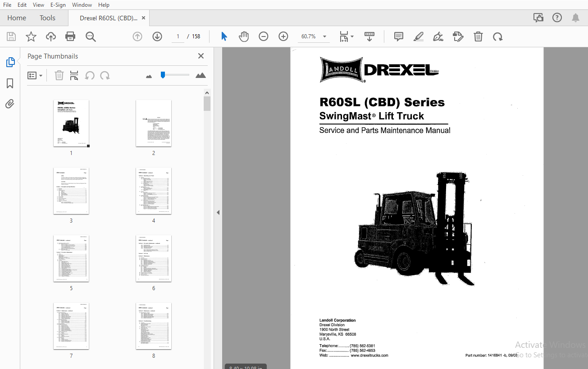Screen dimensions: 588x369
Task: Switch to the Tools tab
Action: [47, 18]
